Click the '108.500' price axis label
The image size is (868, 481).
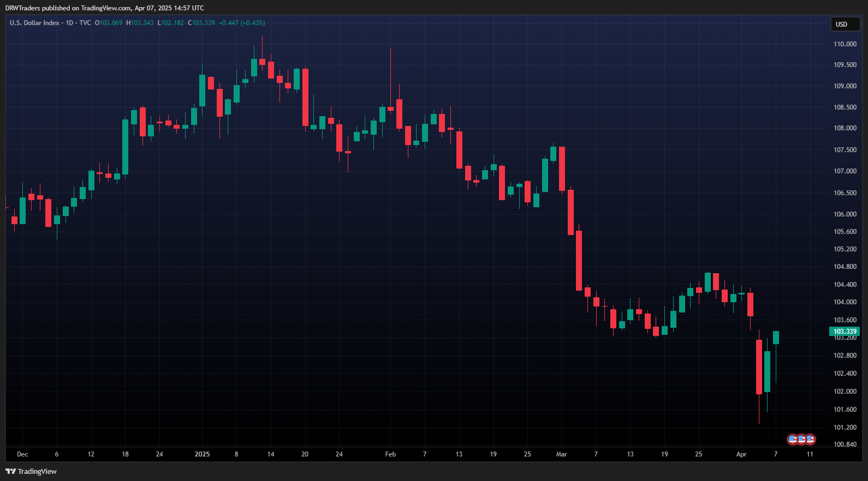click(845, 107)
